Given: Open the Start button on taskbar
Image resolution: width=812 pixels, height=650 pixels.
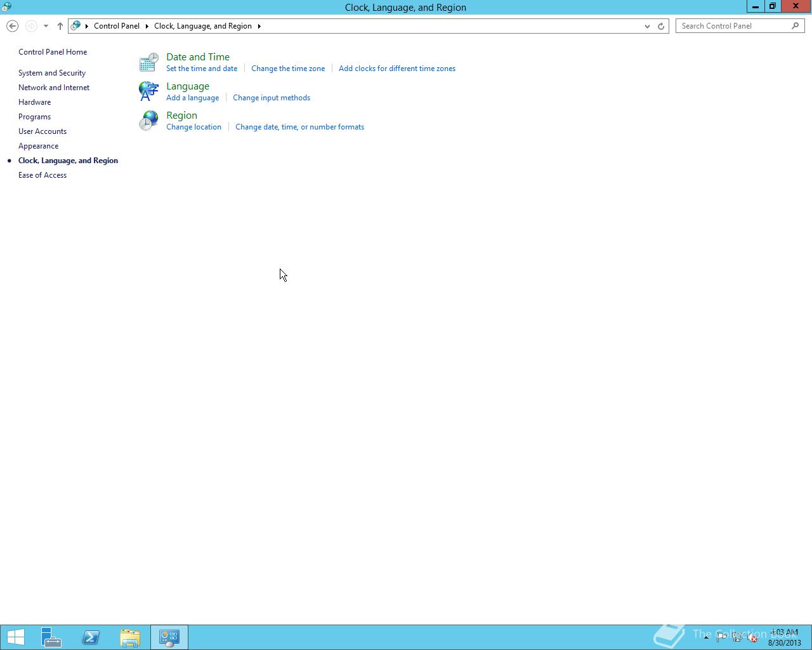Looking at the screenshot, I should pyautogui.click(x=16, y=637).
